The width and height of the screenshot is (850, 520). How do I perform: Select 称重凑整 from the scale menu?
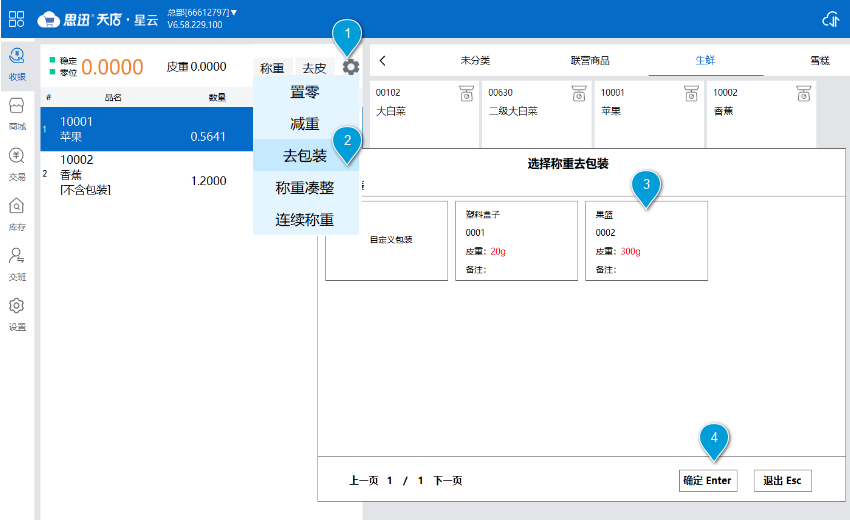[x=305, y=188]
